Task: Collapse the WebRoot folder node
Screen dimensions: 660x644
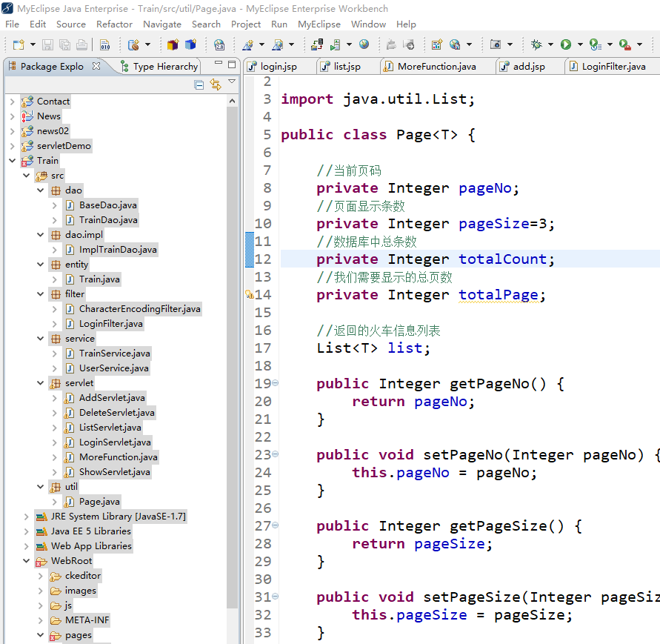Action: pos(26,560)
